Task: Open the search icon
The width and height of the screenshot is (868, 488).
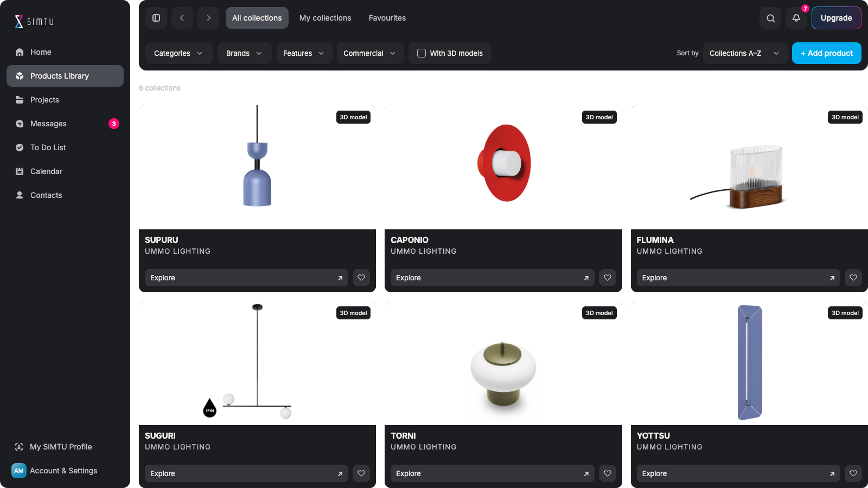Action: [770, 18]
